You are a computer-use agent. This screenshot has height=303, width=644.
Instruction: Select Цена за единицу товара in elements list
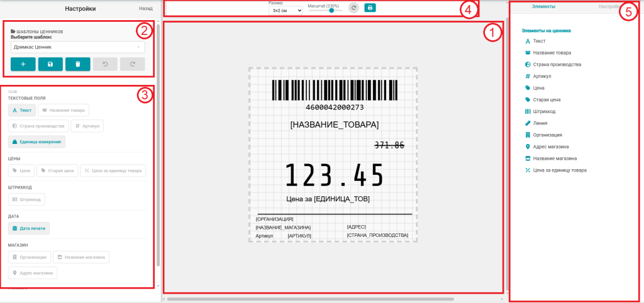pos(556,170)
